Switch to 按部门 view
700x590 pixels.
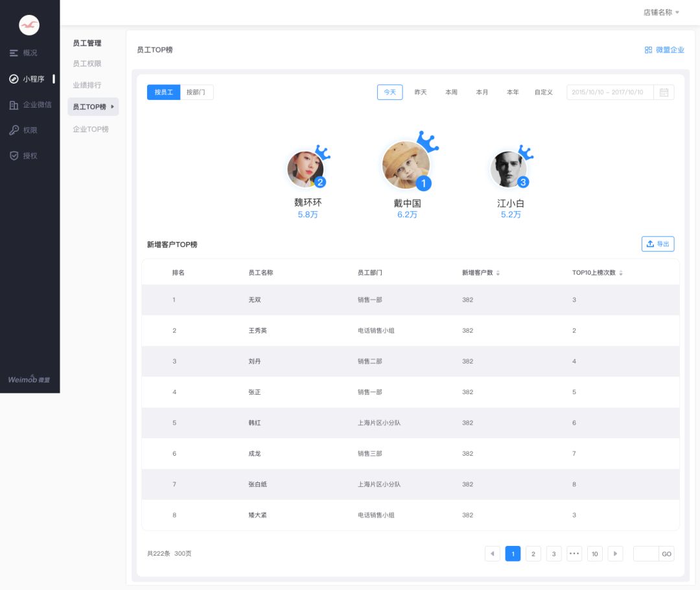click(196, 92)
